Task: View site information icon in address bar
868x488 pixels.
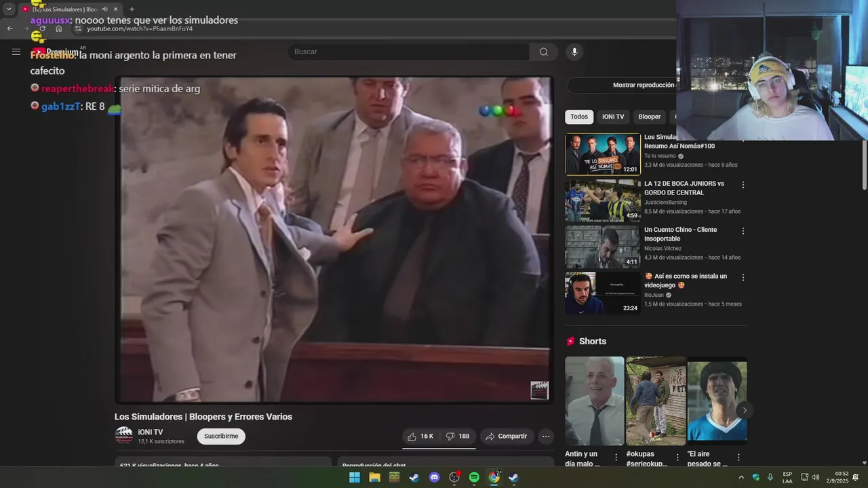Action: coord(79,28)
